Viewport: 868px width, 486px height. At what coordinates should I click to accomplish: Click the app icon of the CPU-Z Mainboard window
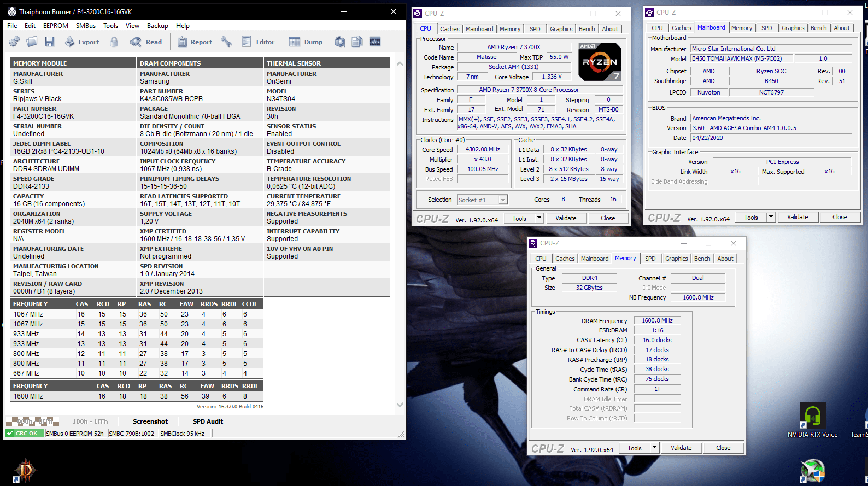coord(650,13)
